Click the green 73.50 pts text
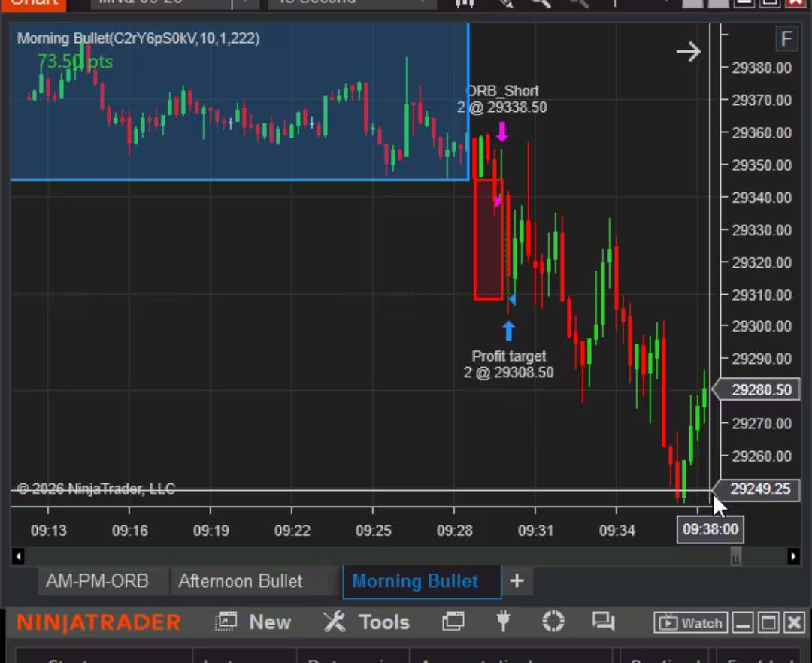 pos(75,62)
